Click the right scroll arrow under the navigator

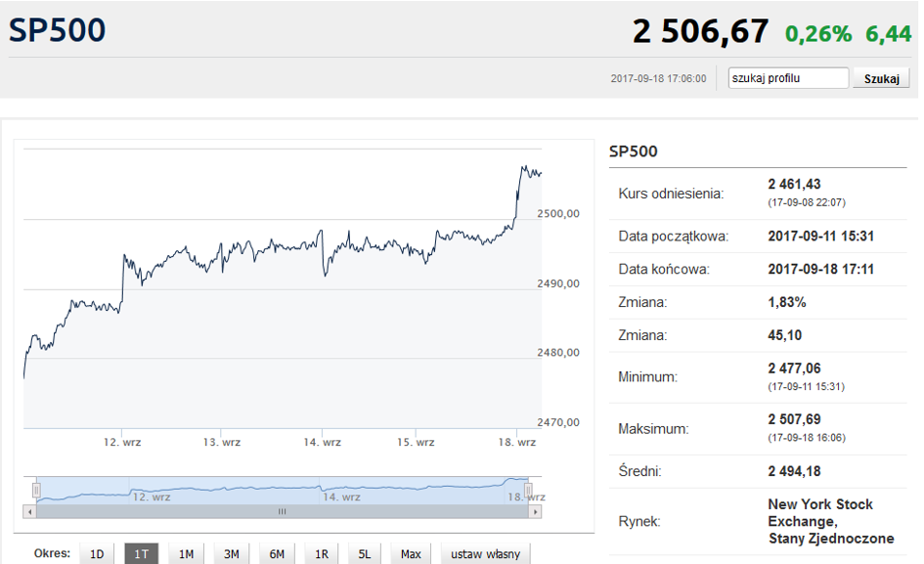click(x=537, y=511)
